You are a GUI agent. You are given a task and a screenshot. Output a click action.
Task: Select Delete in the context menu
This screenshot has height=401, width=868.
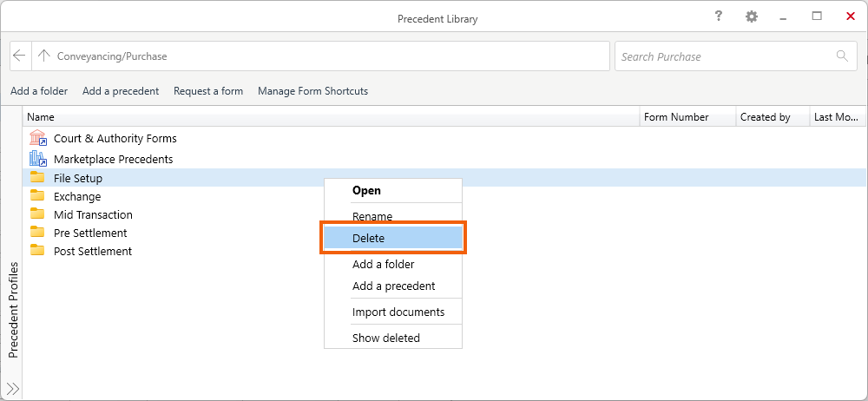click(393, 239)
